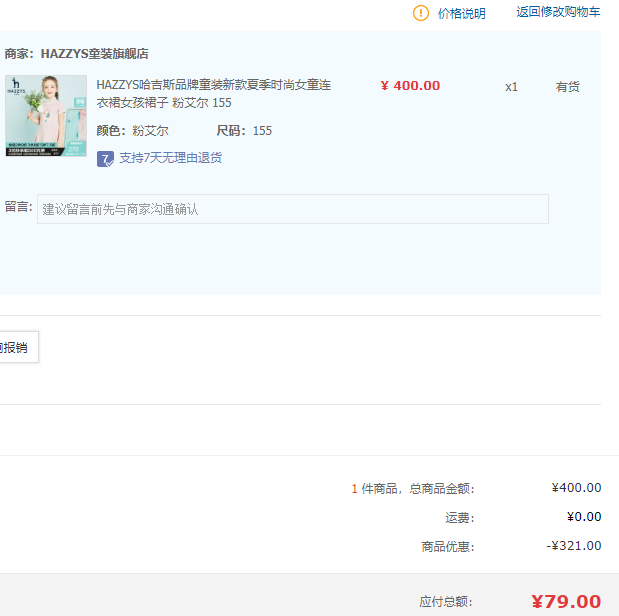This screenshot has height=616, width=619.
Task: Click the 总商品金额 value ¥400.00
Action: tap(576, 488)
